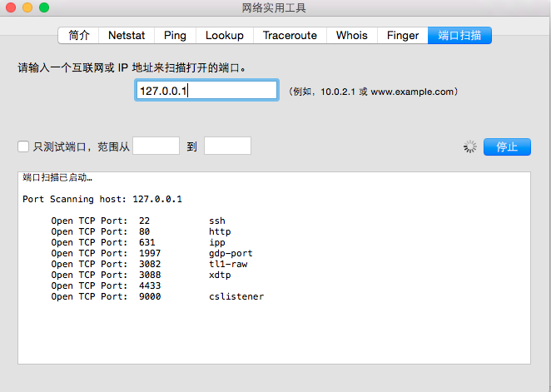Stop the scan with the 停止 button

point(507,146)
